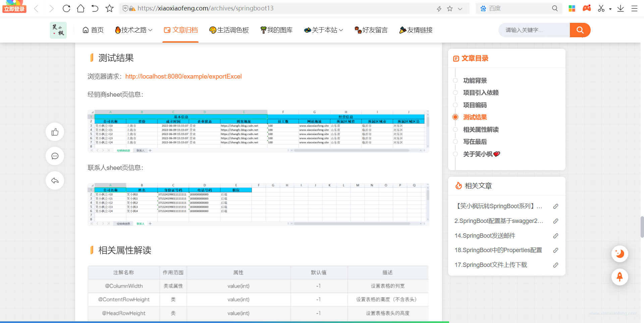Click the page vertical scrollbar thumb
The image size is (644, 323).
(642, 227)
